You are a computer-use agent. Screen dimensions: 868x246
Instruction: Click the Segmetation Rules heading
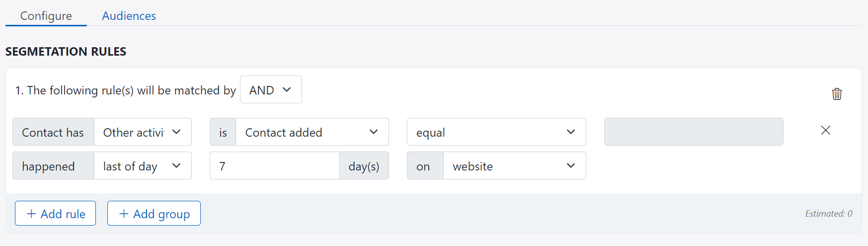pyautogui.click(x=66, y=52)
